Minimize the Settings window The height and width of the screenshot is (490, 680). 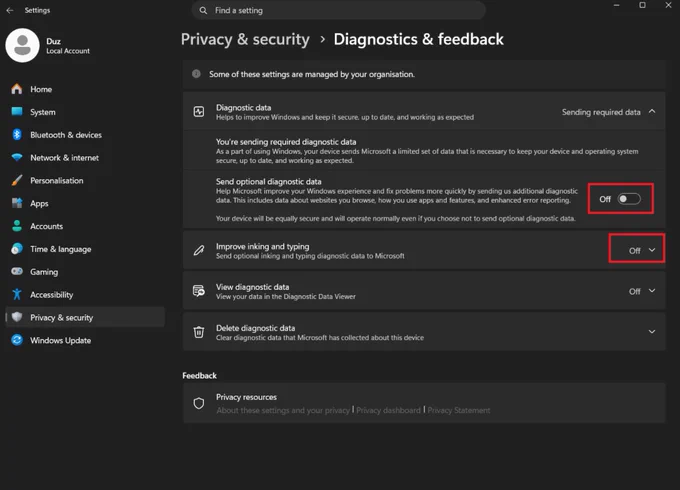tap(616, 5)
